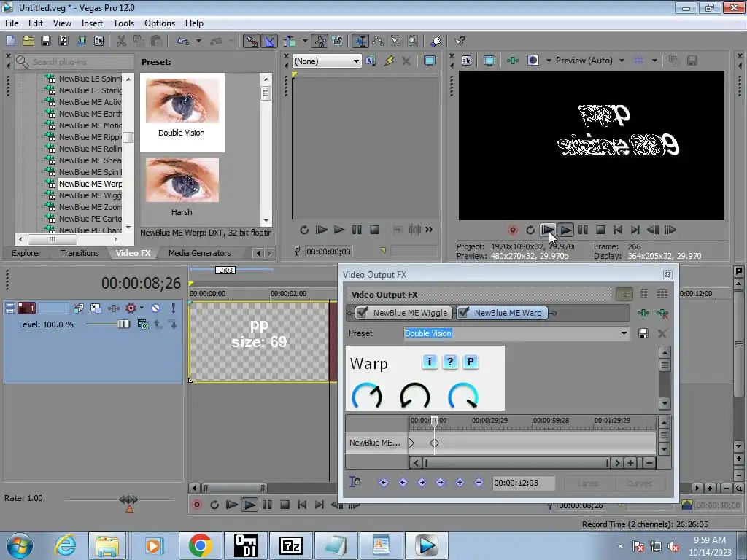Click the preview Play button
The image size is (747, 560).
pyautogui.click(x=565, y=230)
